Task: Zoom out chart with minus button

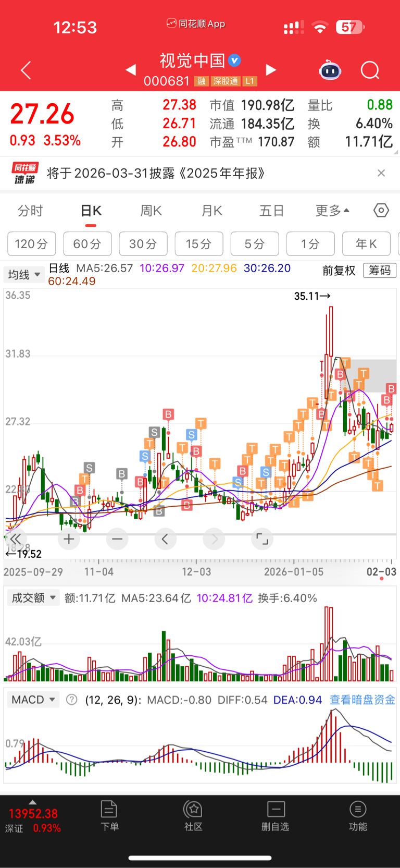Action: [117, 539]
